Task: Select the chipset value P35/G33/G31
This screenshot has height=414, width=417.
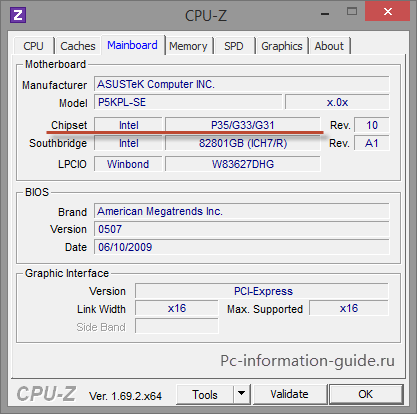Action: (243, 125)
